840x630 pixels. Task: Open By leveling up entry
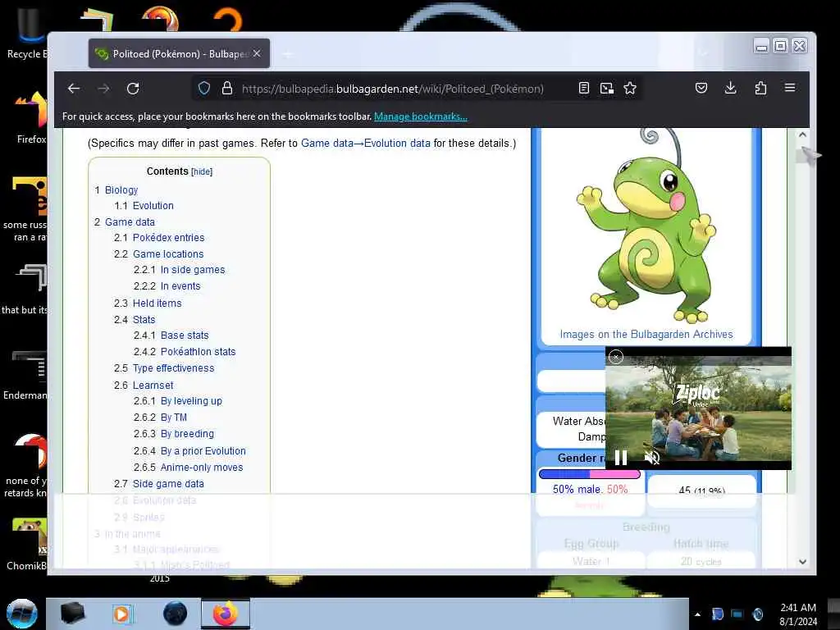pyautogui.click(x=190, y=400)
